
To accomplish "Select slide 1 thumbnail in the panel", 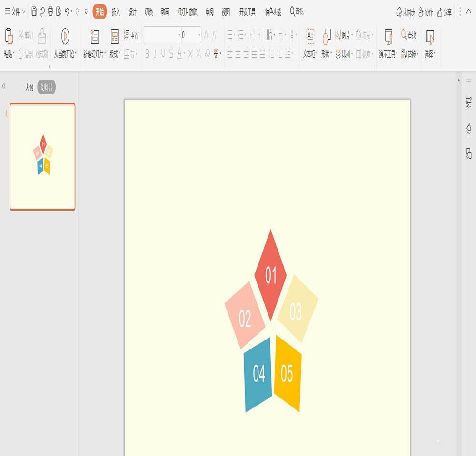I will click(42, 156).
